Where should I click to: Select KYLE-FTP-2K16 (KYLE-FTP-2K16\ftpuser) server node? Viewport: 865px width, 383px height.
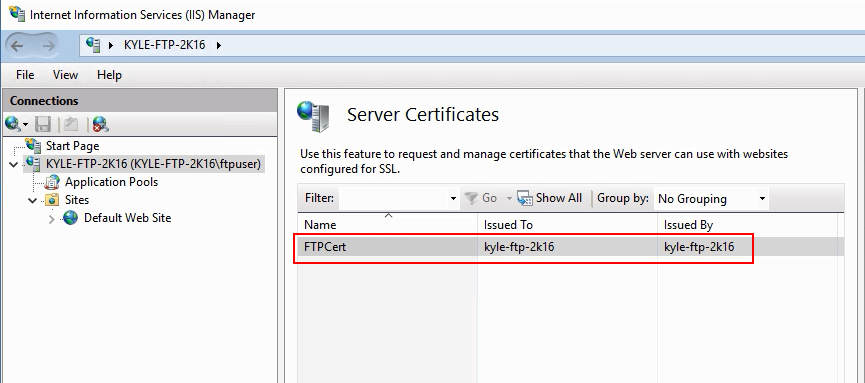[153, 164]
